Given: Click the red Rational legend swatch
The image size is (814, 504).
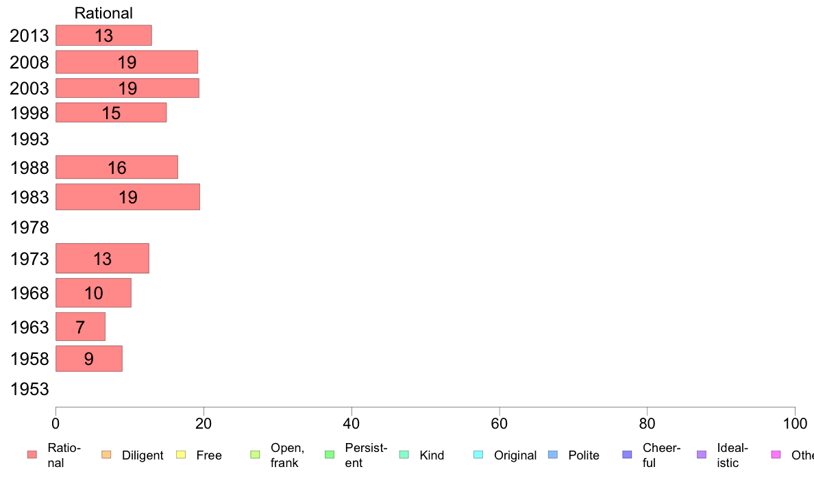Looking at the screenshot, I should click(32, 455).
